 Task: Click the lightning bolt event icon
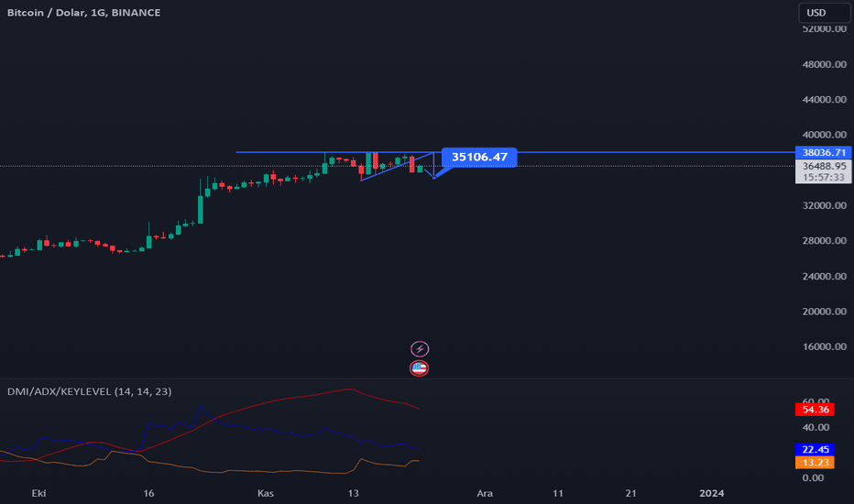[420, 349]
